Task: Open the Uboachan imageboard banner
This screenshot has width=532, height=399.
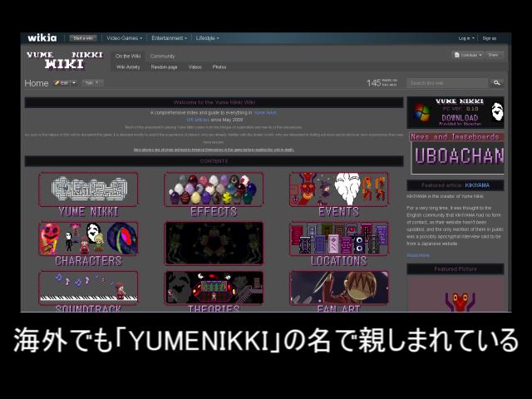Action: pos(458,158)
